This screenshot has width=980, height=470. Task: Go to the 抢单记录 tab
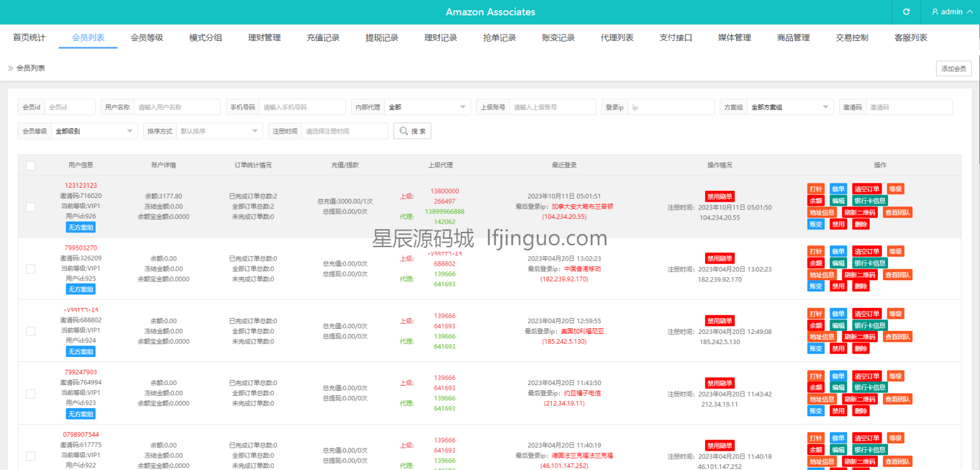(x=500, y=38)
